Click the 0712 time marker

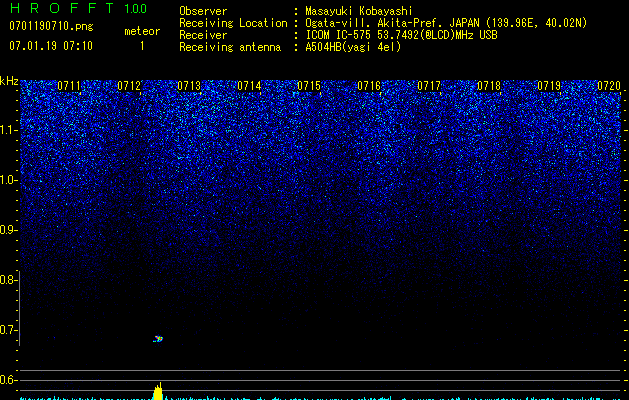click(x=129, y=86)
